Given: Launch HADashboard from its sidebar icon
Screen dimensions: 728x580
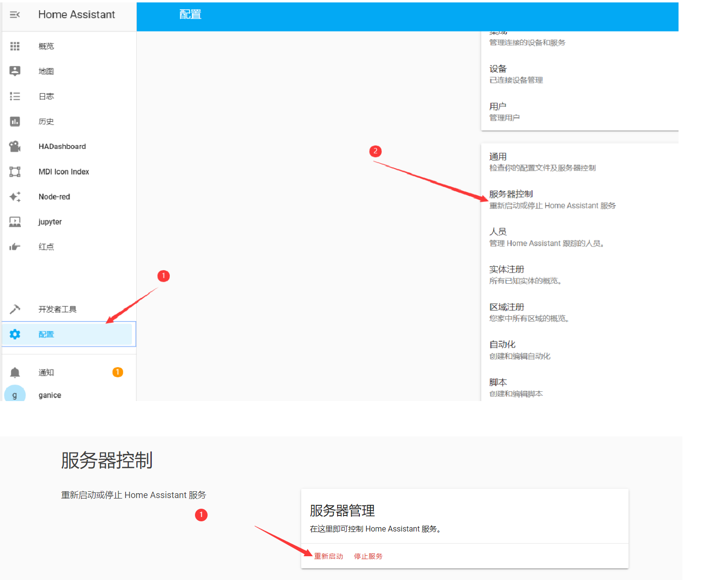Looking at the screenshot, I should pos(15,146).
